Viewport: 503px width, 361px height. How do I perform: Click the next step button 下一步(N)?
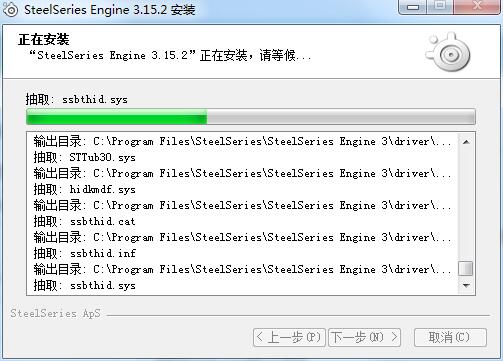pyautogui.click(x=364, y=337)
